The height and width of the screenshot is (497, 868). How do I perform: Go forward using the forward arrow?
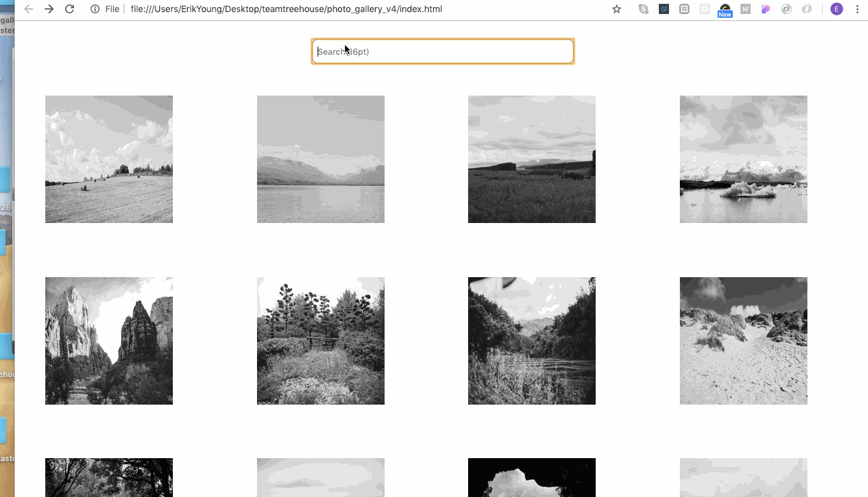[49, 9]
